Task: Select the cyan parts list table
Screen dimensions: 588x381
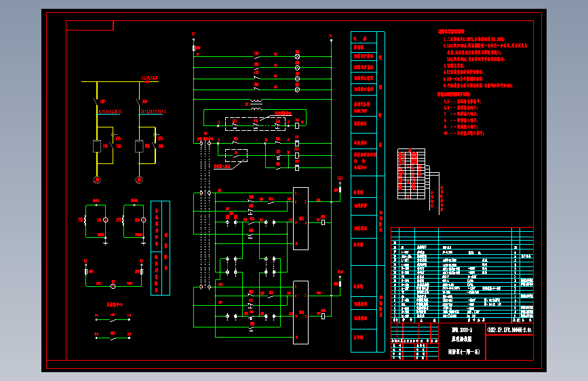Action: 462,275
